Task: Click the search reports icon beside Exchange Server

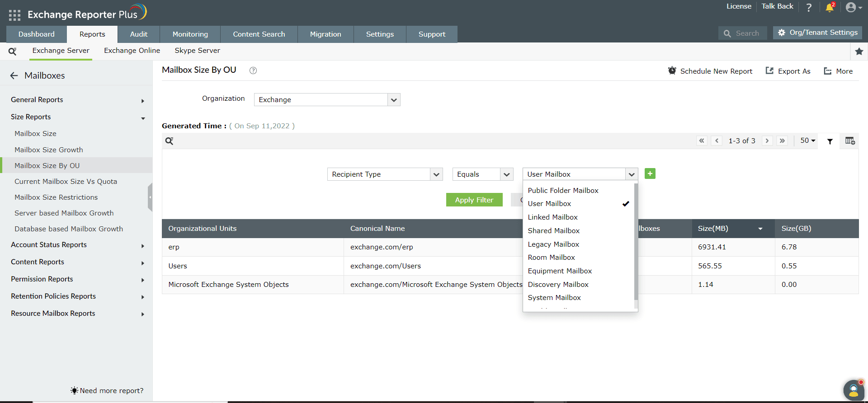Action: click(13, 51)
